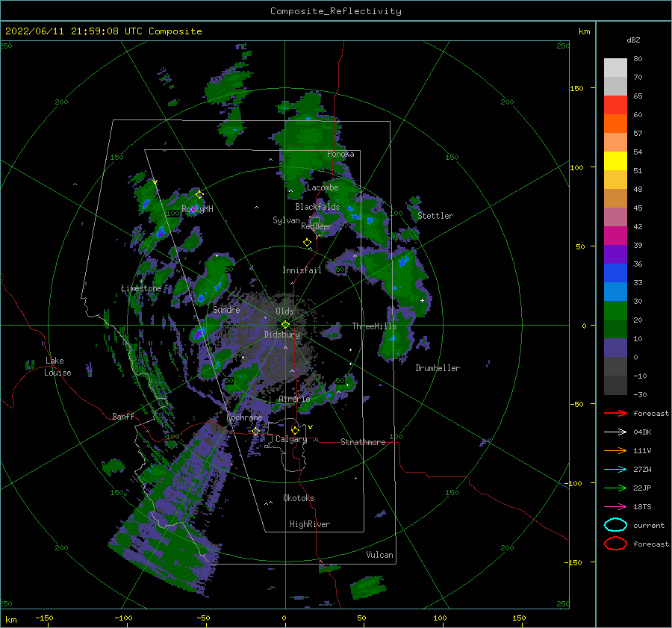The width and height of the screenshot is (672, 628).
Task: Click the 2022/06/11 timestamp text
Action: [x=104, y=31]
